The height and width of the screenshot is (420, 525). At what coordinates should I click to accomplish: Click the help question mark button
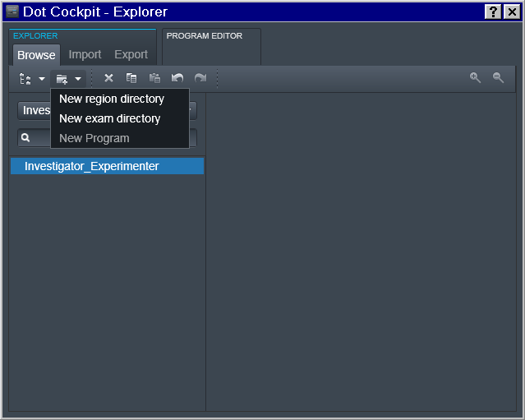[493, 12]
